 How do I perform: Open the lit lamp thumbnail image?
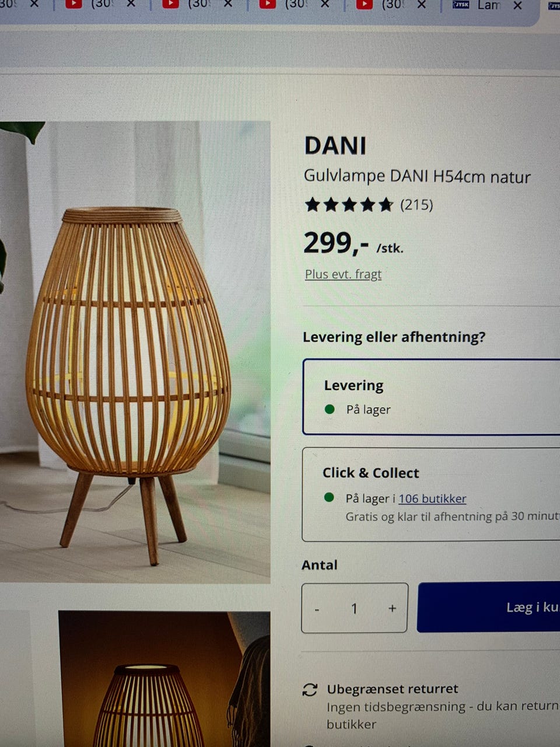(x=164, y=679)
